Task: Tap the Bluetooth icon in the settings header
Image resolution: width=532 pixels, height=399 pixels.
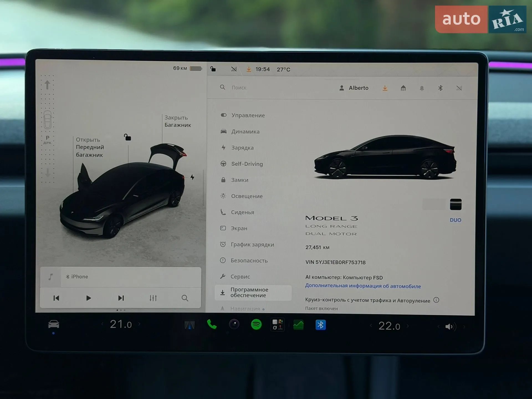Action: click(x=440, y=88)
